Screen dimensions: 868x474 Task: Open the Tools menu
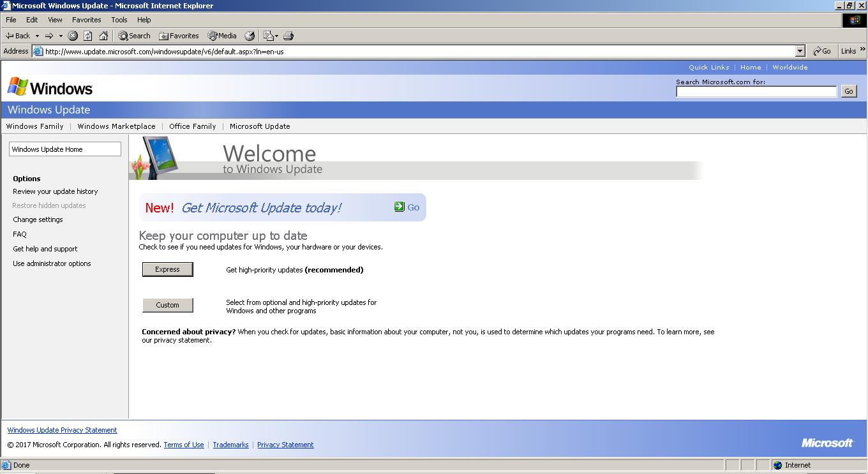coord(119,20)
